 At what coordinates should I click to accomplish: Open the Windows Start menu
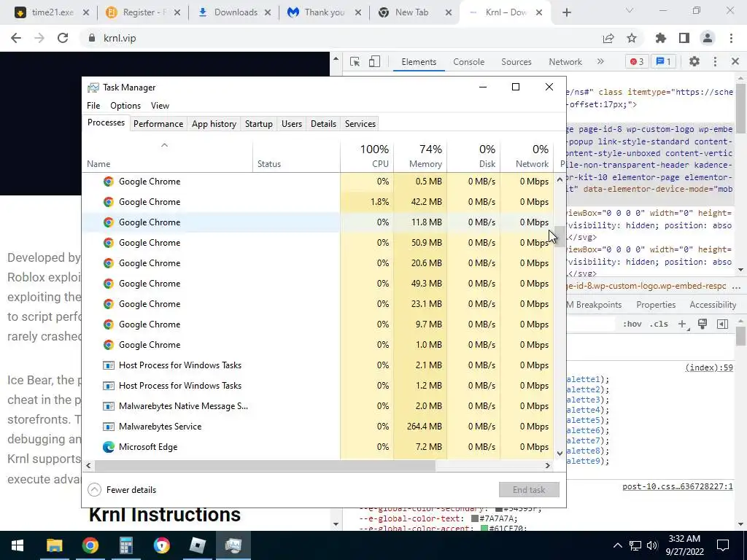coord(18,545)
